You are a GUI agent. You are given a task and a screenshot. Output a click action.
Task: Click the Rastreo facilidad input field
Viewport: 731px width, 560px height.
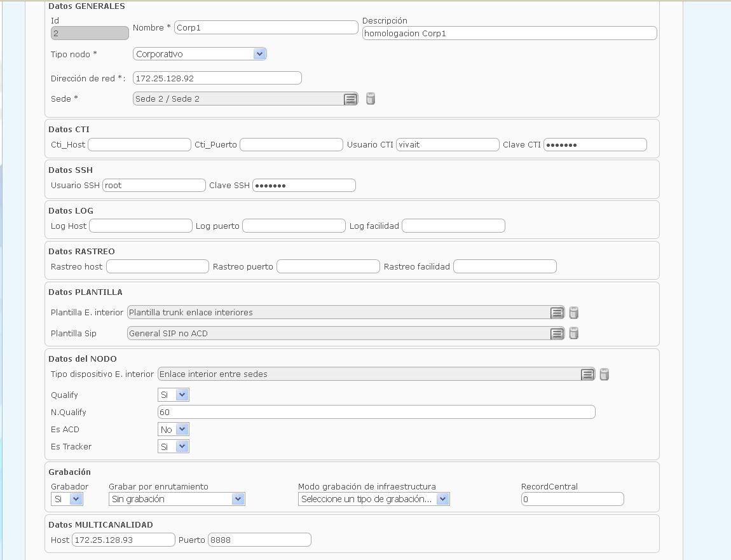pyautogui.click(x=505, y=266)
